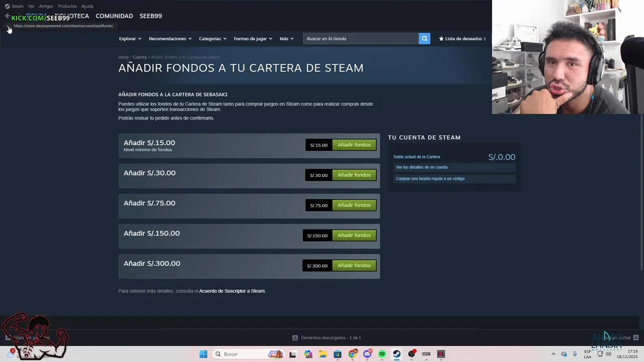Go back with the left arrow navigation icon
The width and height of the screenshot is (644, 362).
tap(7, 16)
